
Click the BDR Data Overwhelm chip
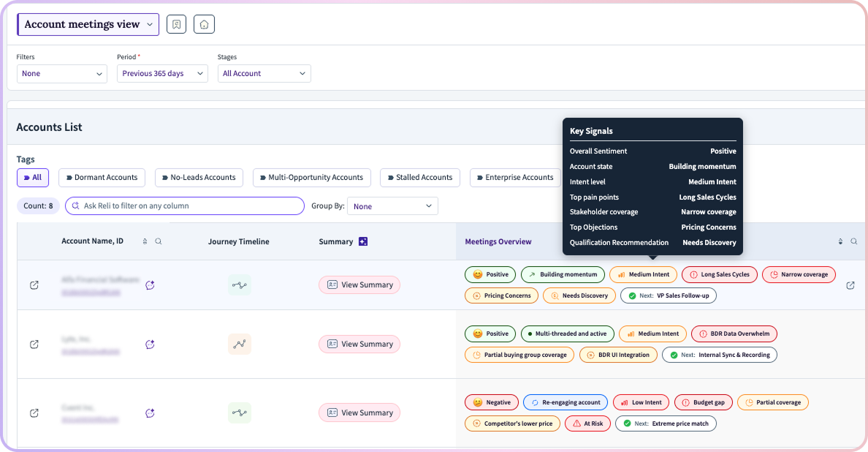734,334
